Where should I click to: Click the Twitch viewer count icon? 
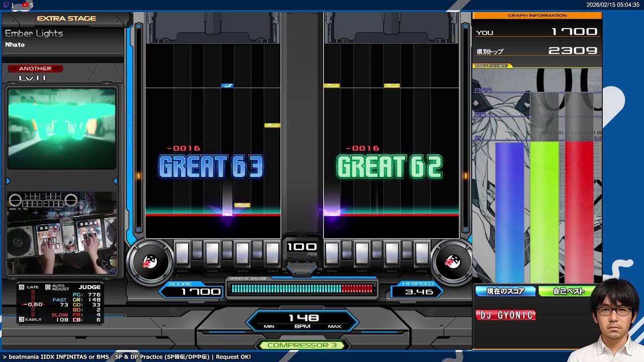click(5, 5)
